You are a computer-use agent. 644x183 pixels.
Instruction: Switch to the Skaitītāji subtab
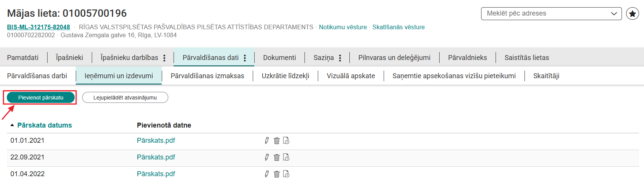546,76
